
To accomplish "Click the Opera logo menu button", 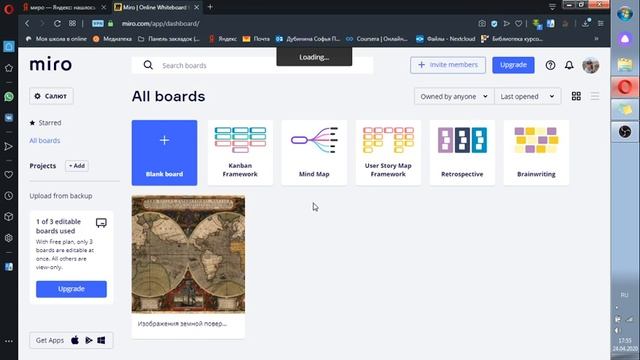I will (x=9, y=9).
